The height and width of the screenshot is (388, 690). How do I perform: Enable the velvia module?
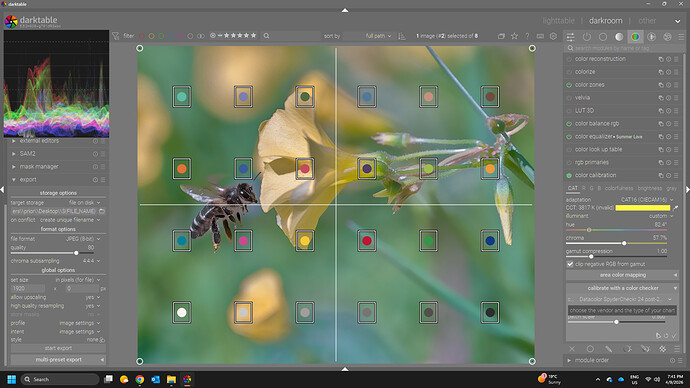569,98
